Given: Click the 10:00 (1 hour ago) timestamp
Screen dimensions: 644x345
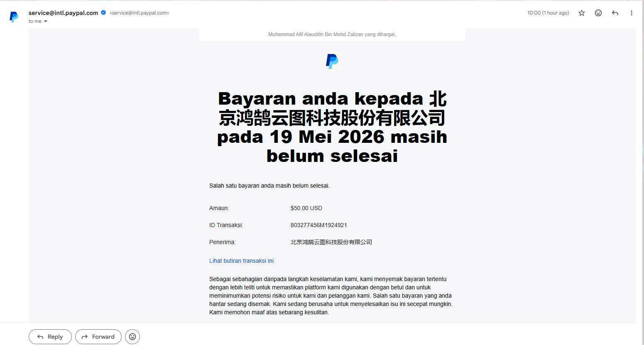Looking at the screenshot, I should coord(548,13).
